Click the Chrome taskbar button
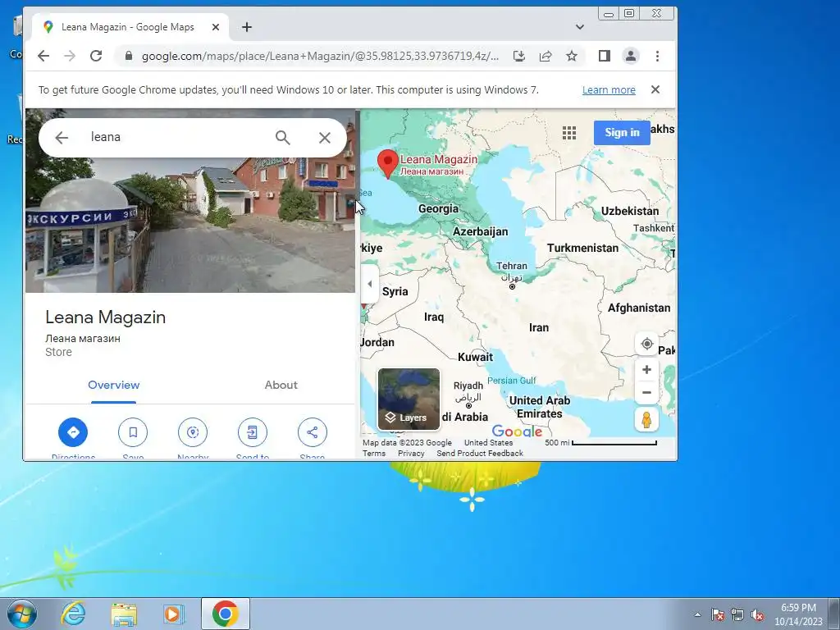Screen dimensions: 840x630 225,614
